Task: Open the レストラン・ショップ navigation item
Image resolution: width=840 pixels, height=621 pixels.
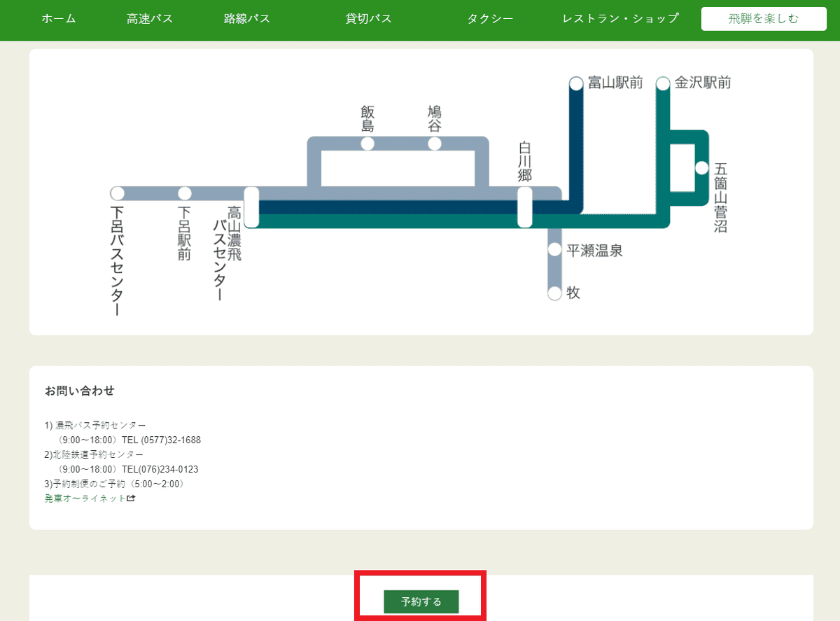Action: pos(619,19)
